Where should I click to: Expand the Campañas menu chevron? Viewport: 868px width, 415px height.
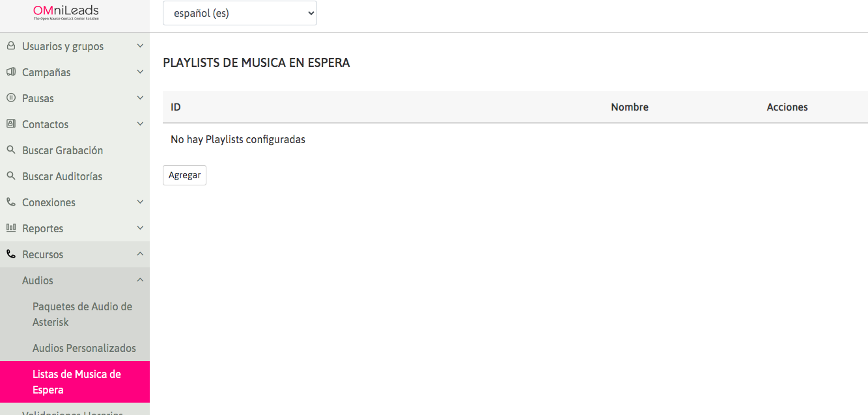[140, 72]
